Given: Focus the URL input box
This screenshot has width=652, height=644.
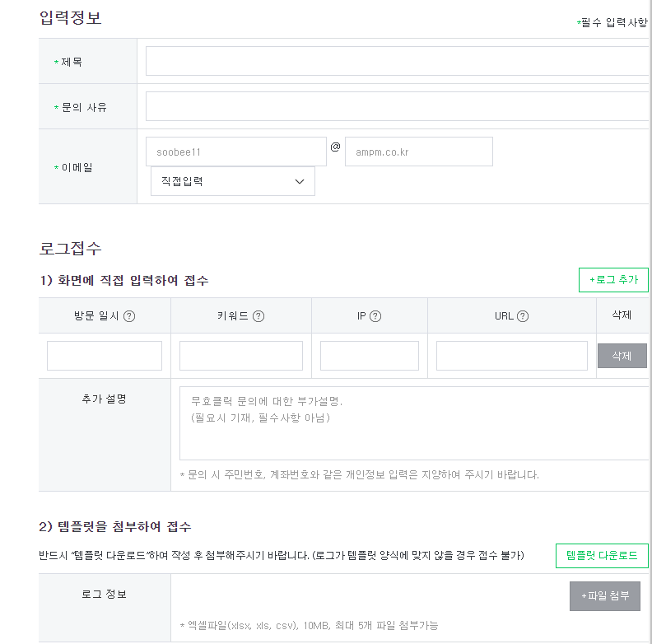Looking at the screenshot, I should coord(512,356).
